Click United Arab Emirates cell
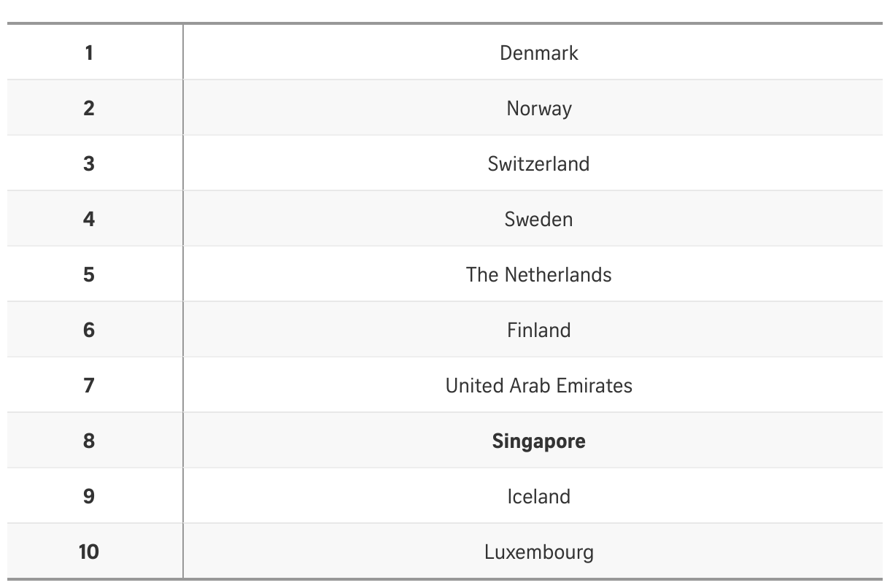The width and height of the screenshot is (890, 588). 538,386
